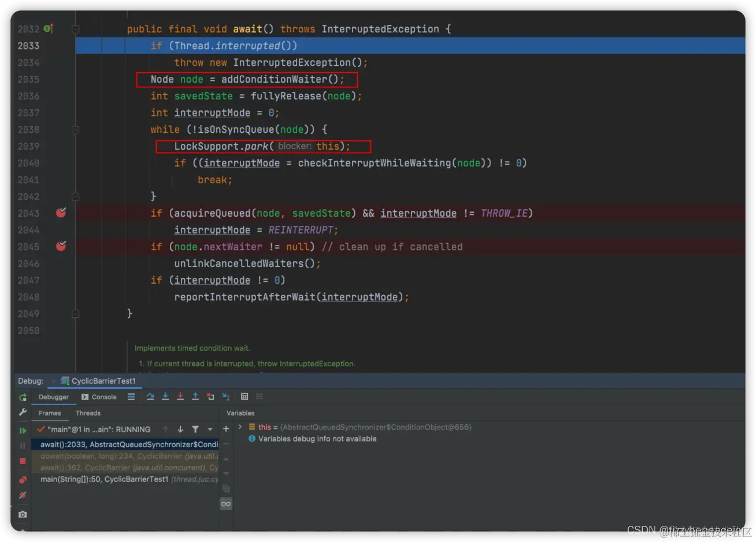
Task: Toggle the breakpoint on line 2045
Action: tap(61, 246)
